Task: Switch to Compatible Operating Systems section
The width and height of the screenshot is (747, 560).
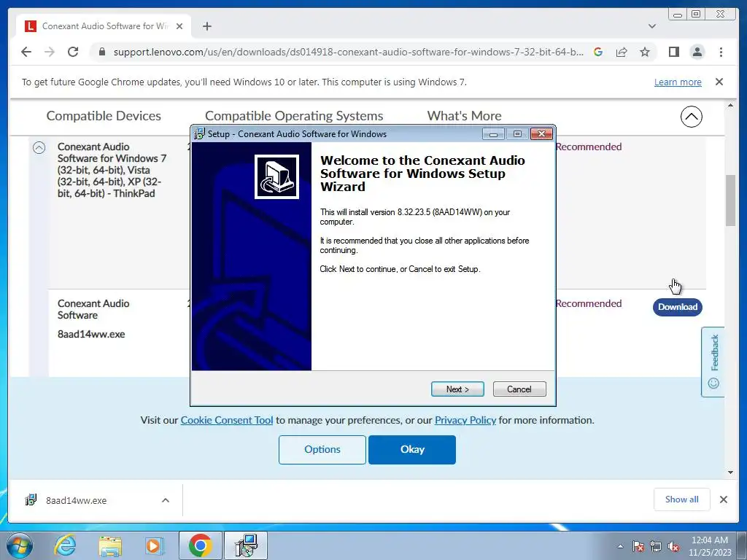Action: (x=294, y=116)
